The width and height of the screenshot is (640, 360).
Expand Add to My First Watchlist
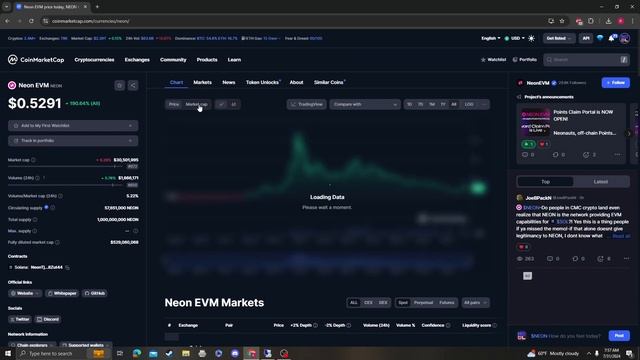(x=73, y=126)
